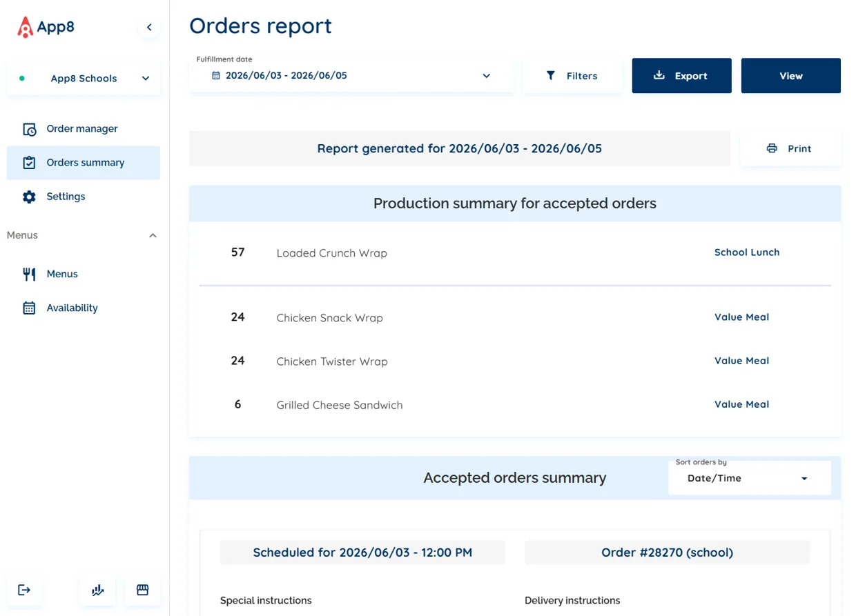The width and height of the screenshot is (856, 616).
Task: Click the Settings gear icon
Action: (29, 197)
